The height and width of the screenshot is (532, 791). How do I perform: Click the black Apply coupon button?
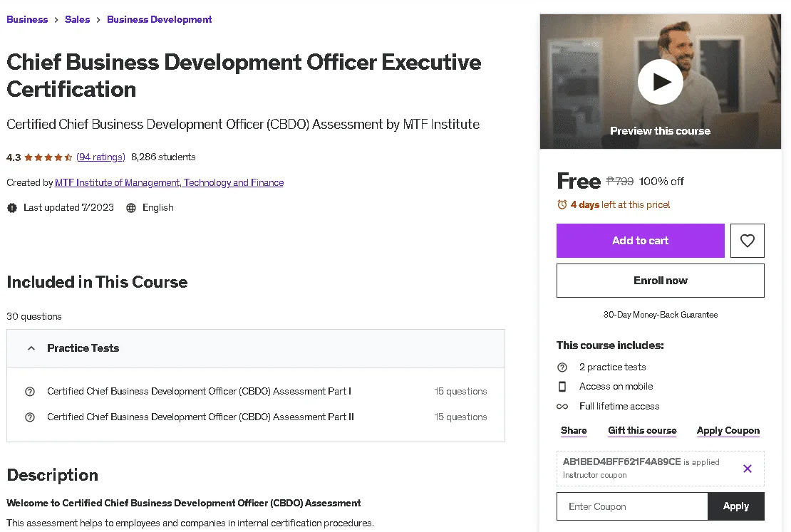point(736,506)
